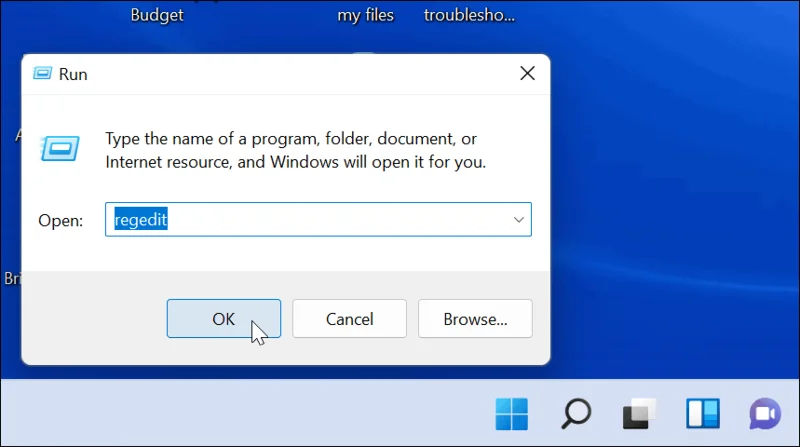
Task: Click OK to run regedit
Action: (x=223, y=318)
